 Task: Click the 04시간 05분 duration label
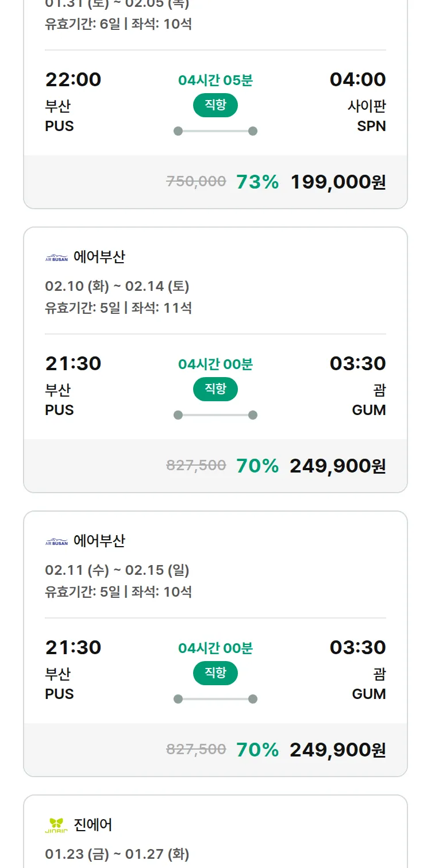215,80
